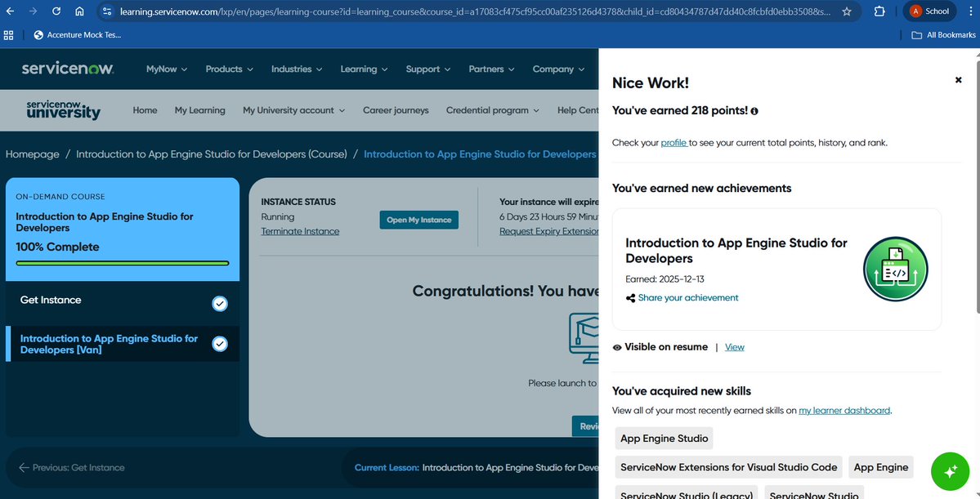Screen dimensions: 980x499
Task: Expand the Partners menu
Action: (491, 69)
